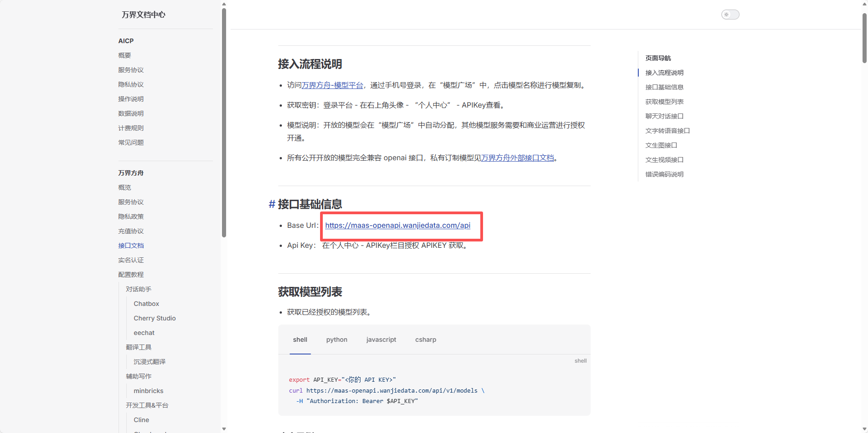The image size is (868, 433).
Task: Navigate to 错误编码说明 section
Action: (664, 174)
